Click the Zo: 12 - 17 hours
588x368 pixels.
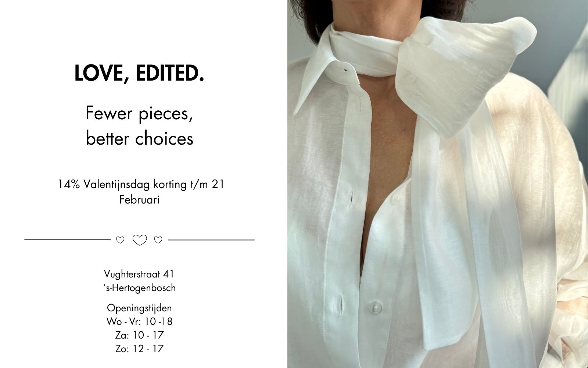(139, 348)
